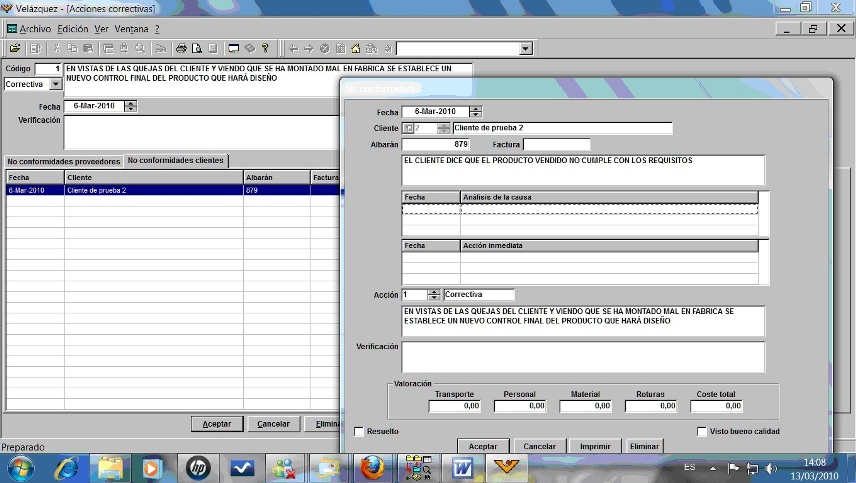The width and height of the screenshot is (856, 483).
Task: Open the Edición menu
Action: click(x=73, y=29)
